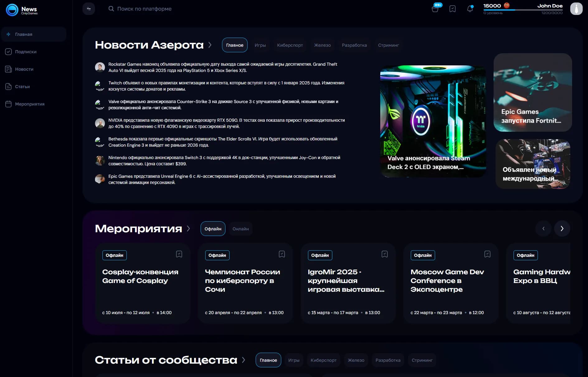Open the Железо tab in community articles
588x377 pixels.
356,360
